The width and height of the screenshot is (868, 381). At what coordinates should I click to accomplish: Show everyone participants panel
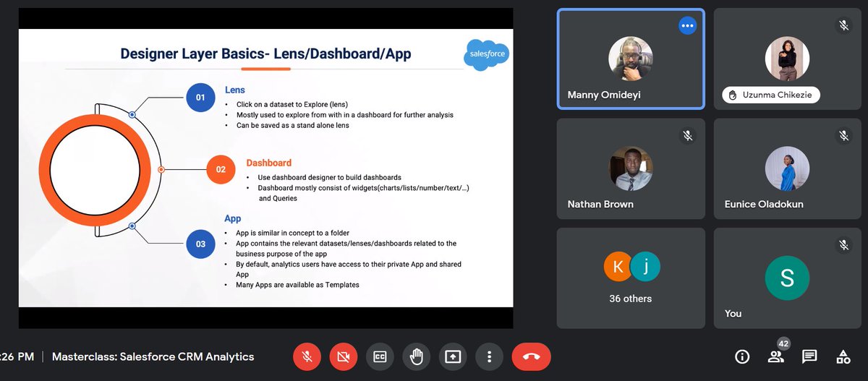pyautogui.click(x=775, y=356)
